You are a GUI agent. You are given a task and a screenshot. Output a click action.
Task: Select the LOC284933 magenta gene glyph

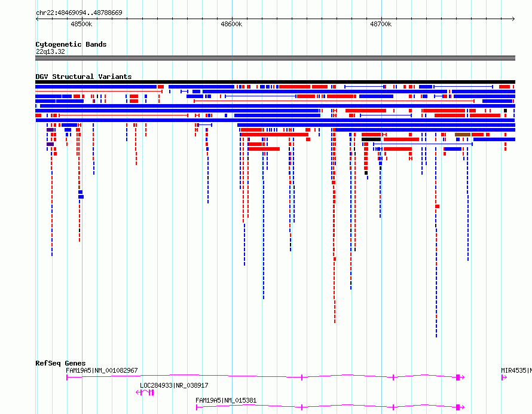tap(145, 392)
